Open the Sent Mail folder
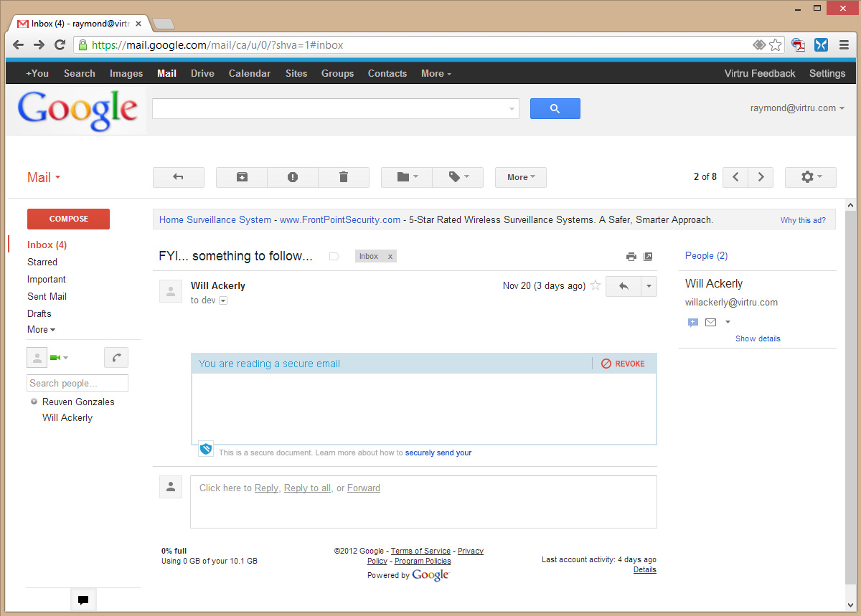The width and height of the screenshot is (861, 616). [47, 296]
